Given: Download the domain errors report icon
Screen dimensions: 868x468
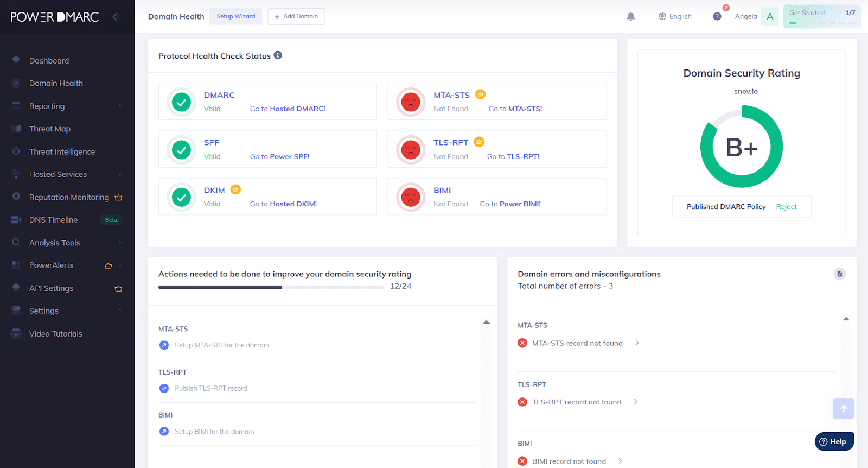Looking at the screenshot, I should tap(839, 274).
